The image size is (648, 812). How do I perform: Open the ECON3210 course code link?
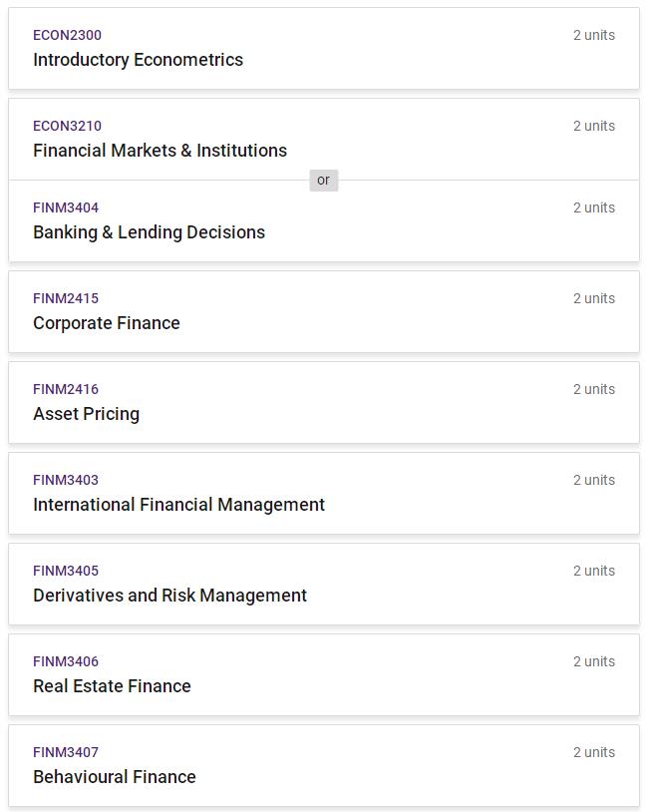coord(67,126)
